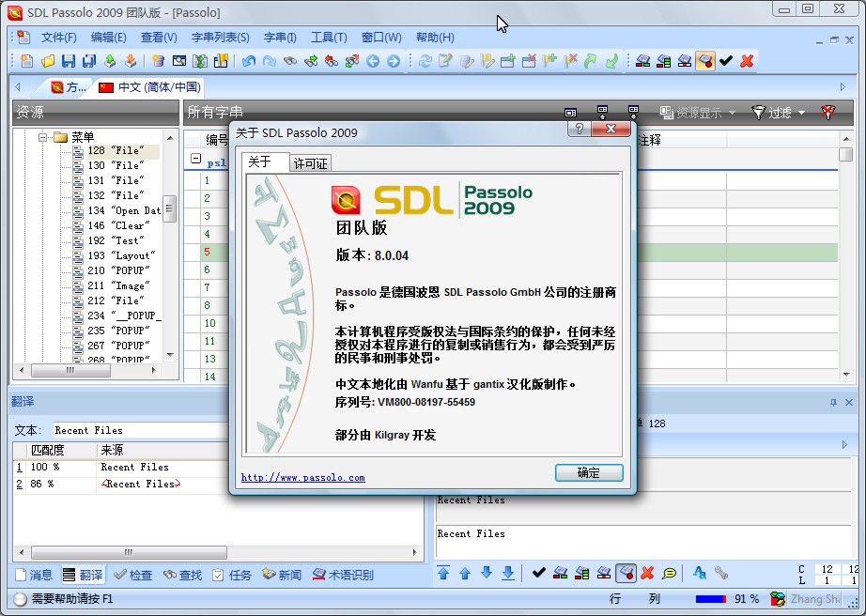Close the 翻译 panel with the X
This screenshot has height=616, width=866.
[x=849, y=403]
